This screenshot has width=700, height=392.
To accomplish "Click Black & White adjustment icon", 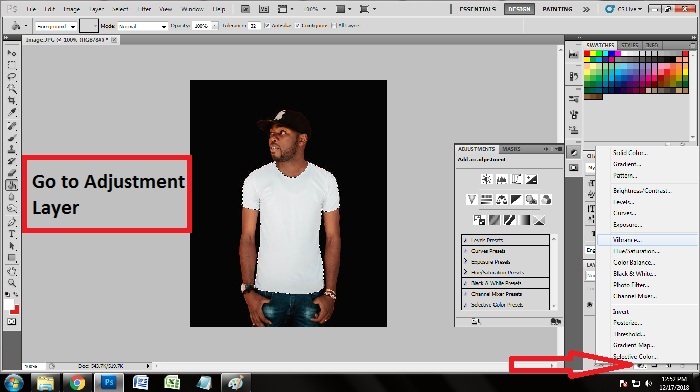I will tap(516, 200).
